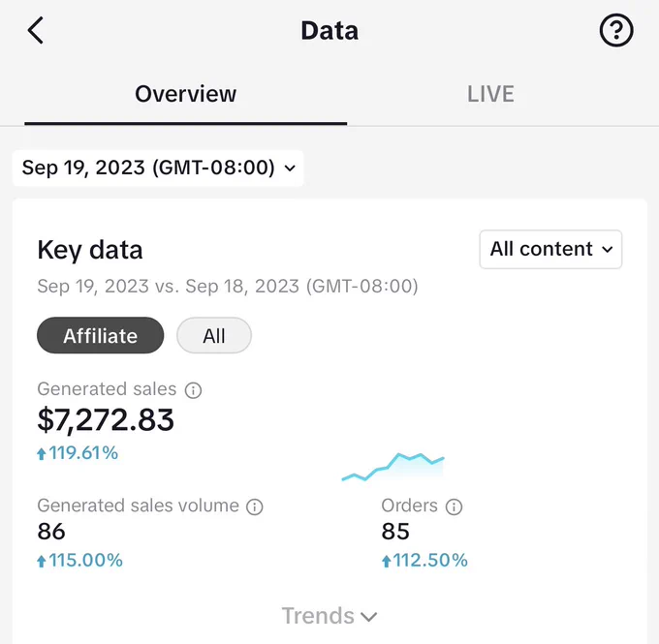
Task: Click the up arrow next to 119.61%
Action: [41, 453]
